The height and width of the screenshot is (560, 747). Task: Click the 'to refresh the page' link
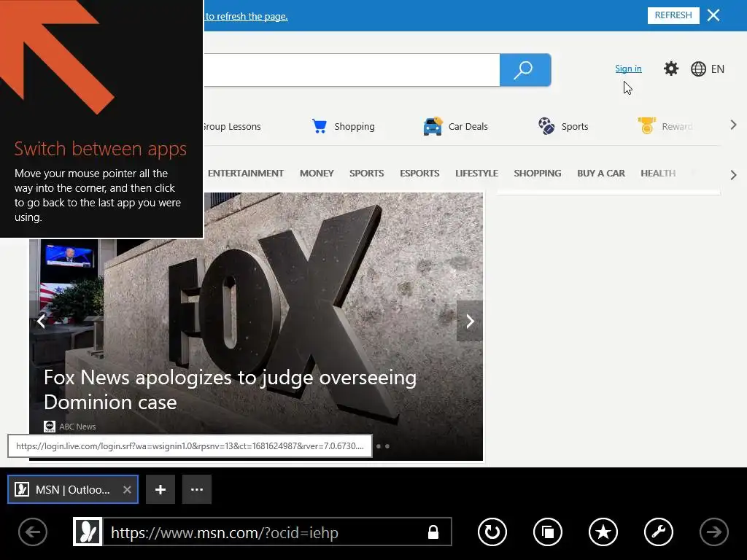247,16
